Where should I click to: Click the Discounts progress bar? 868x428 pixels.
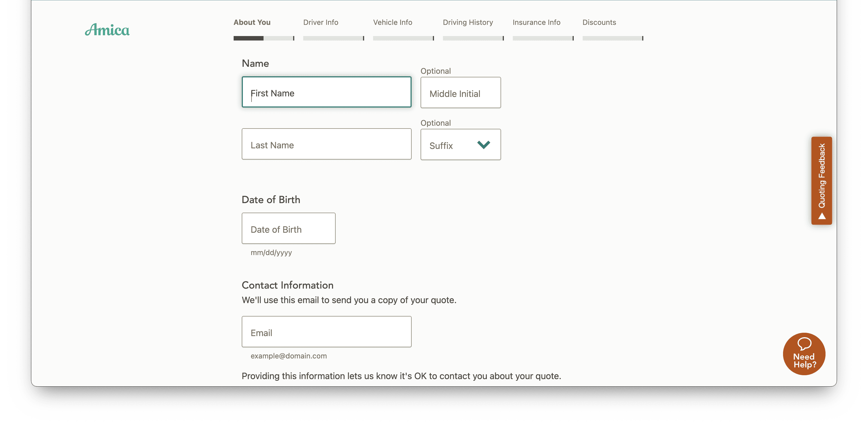point(613,38)
